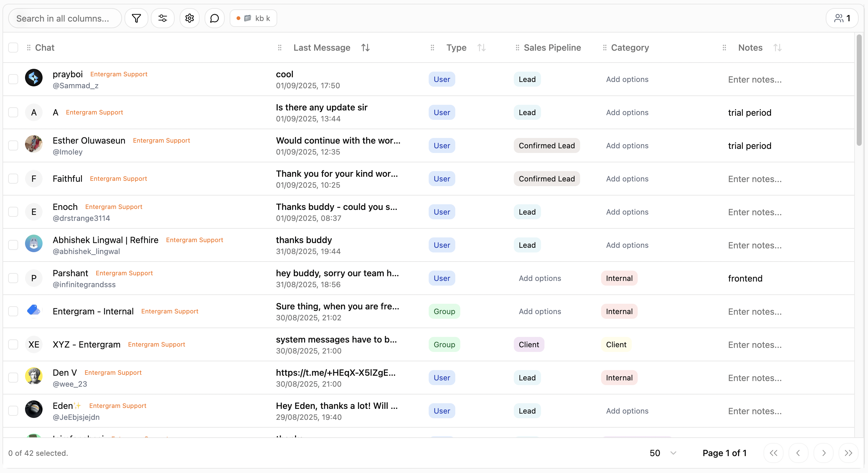Open Add options category for Enoch

pos(627,212)
